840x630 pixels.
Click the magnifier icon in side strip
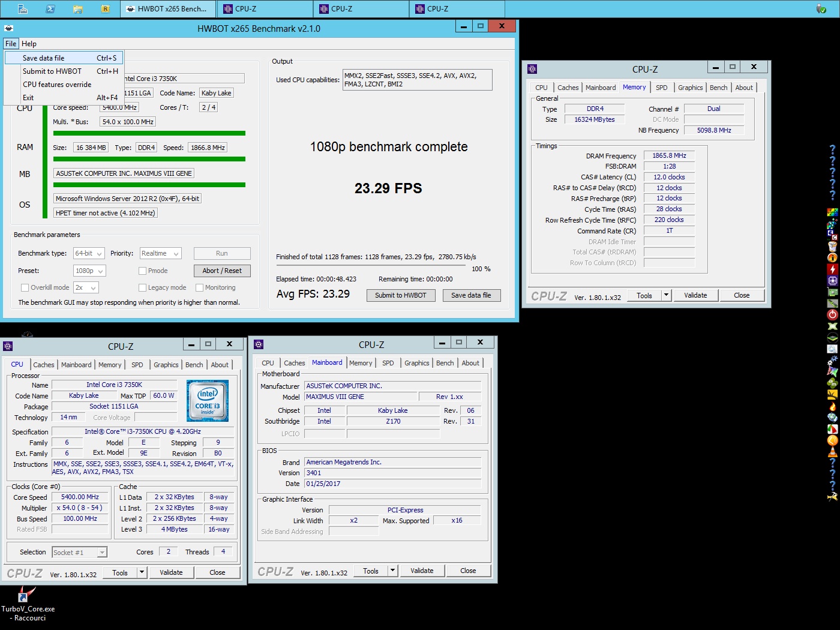(x=832, y=348)
